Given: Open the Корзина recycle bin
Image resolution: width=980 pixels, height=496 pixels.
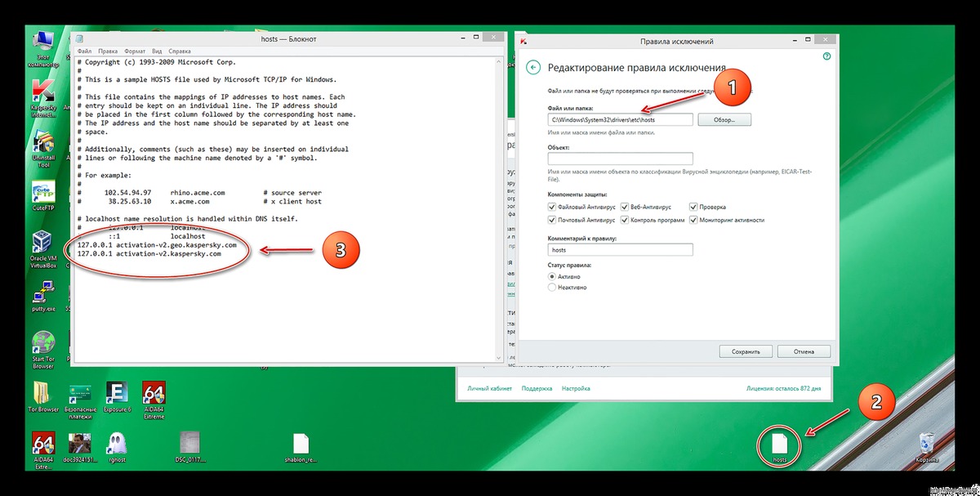Looking at the screenshot, I should point(927,444).
